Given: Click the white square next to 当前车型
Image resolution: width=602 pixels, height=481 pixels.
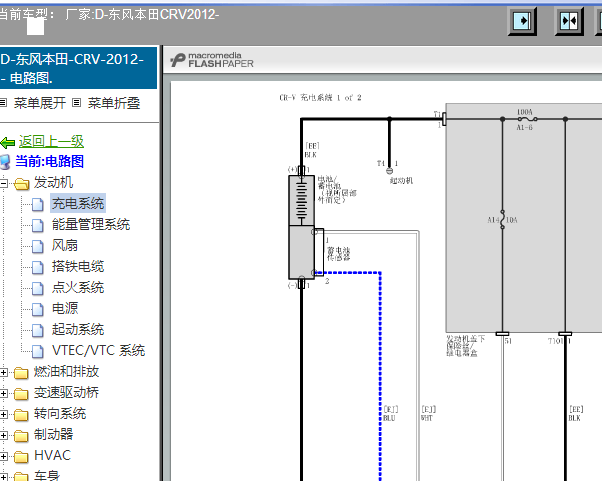Looking at the screenshot, I should coord(35,27).
